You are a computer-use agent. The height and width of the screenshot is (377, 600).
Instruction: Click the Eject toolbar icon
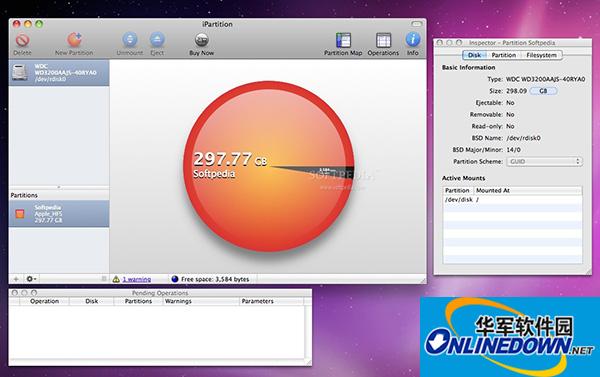click(x=157, y=40)
